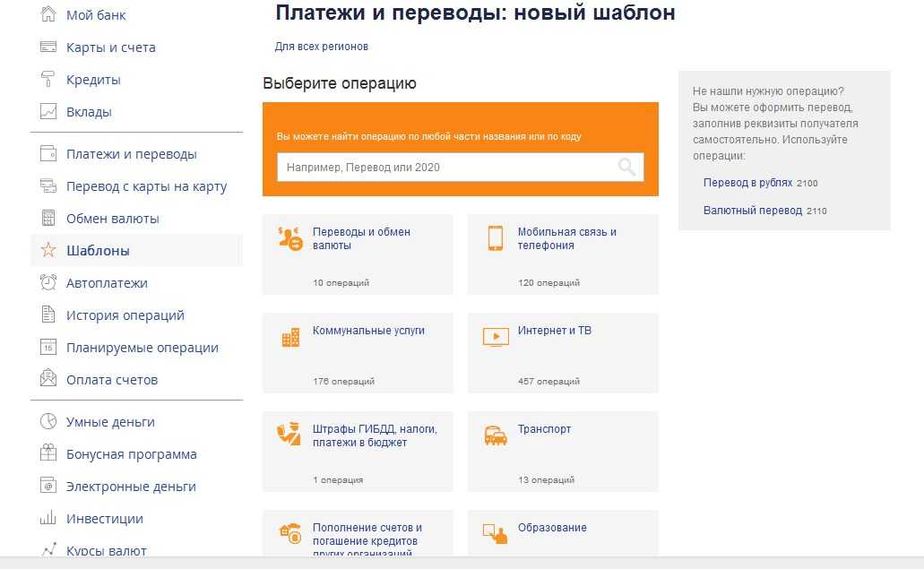This screenshot has height=569, width=924.
Task: Open the Перевод в рублях link
Action: coord(747,183)
